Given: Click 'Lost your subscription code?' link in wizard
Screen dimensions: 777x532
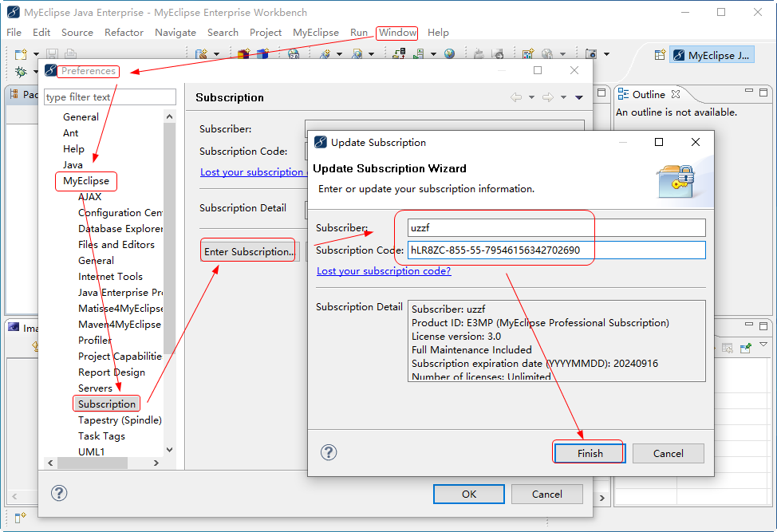Looking at the screenshot, I should point(384,271).
